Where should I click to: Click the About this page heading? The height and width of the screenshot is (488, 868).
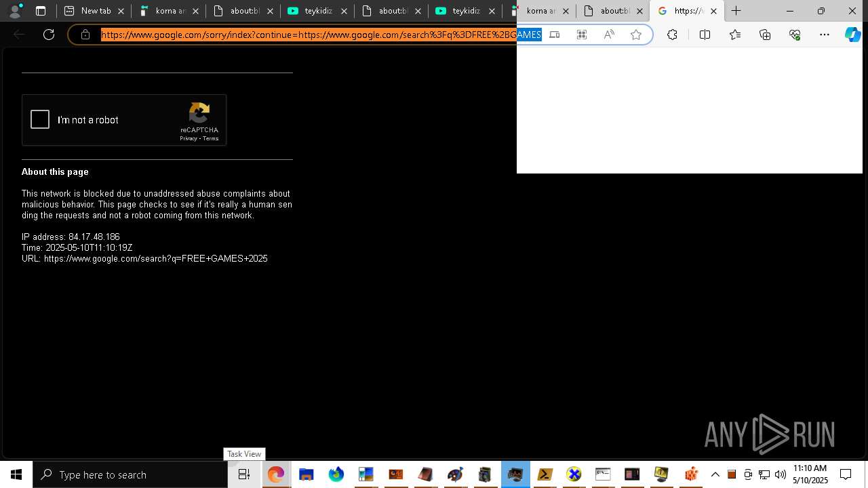55,171
